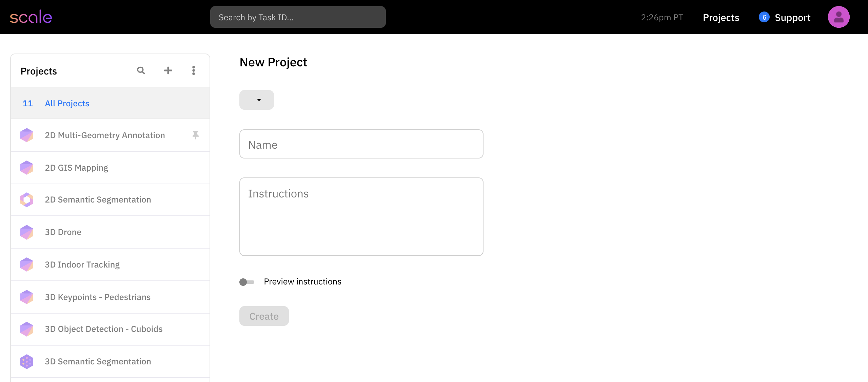The image size is (868, 382).
Task: Click the purple user avatar icon
Action: click(839, 17)
